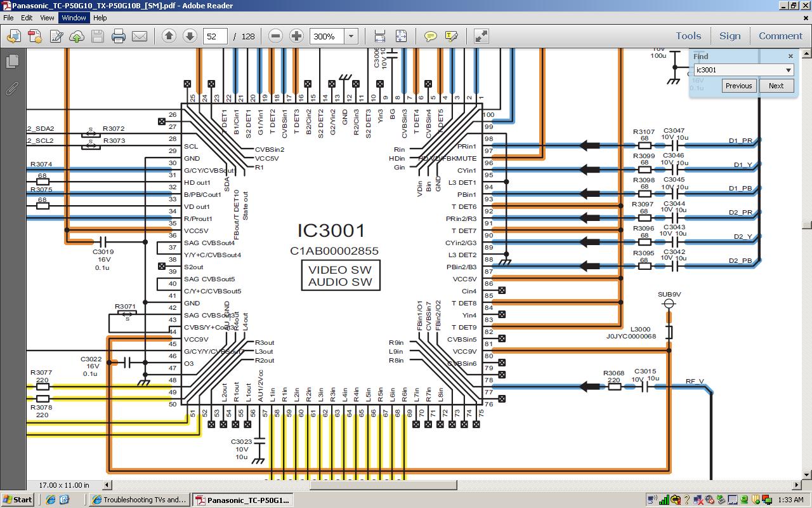Click the email envelope icon
This screenshot has height=508, width=812.
pos(140,36)
